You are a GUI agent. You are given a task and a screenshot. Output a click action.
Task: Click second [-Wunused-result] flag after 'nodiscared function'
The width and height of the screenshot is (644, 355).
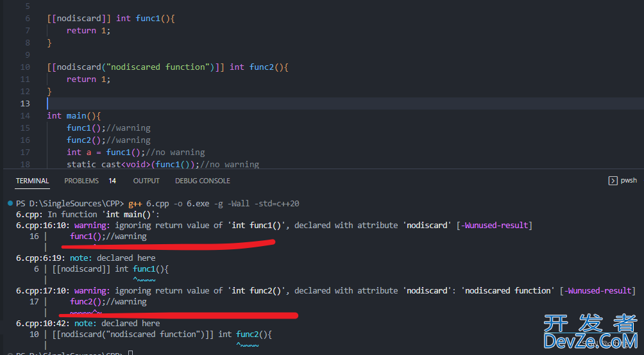pos(598,290)
